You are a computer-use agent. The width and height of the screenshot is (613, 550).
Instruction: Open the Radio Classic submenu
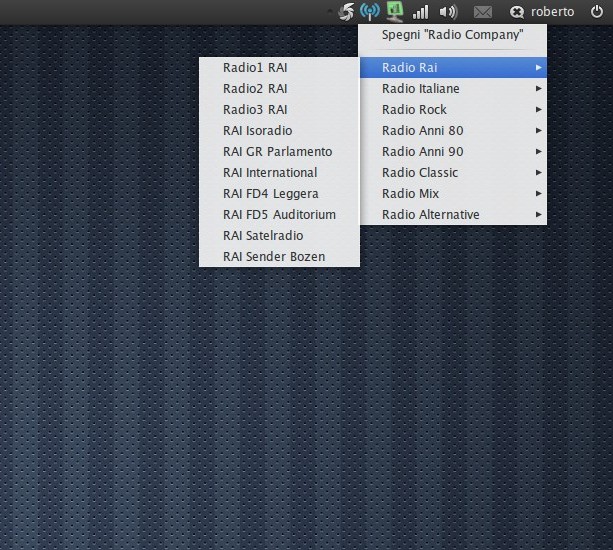[x=453, y=173]
